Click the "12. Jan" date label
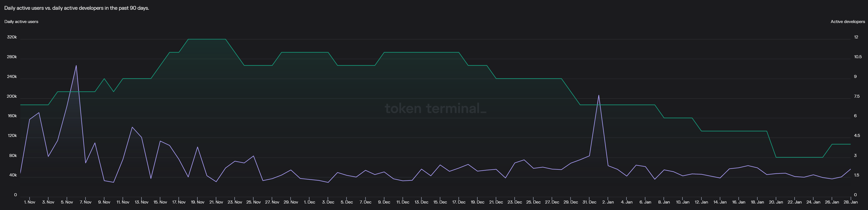 pos(701,202)
